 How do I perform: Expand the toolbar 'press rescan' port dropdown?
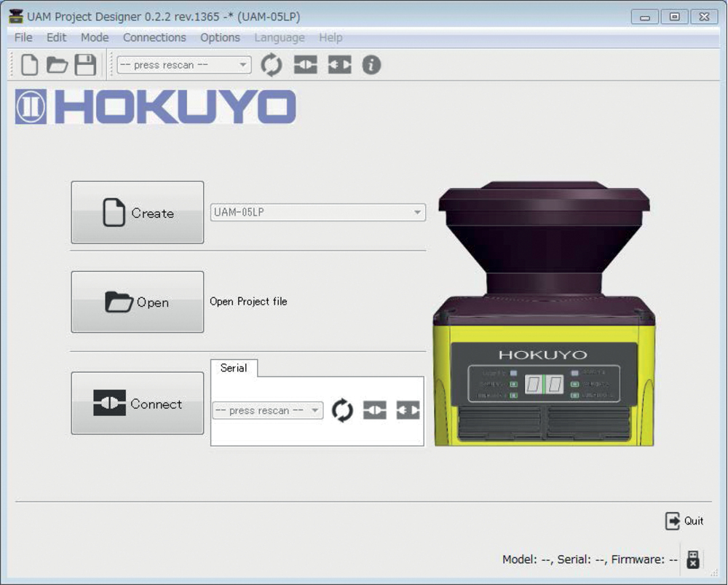(x=183, y=65)
